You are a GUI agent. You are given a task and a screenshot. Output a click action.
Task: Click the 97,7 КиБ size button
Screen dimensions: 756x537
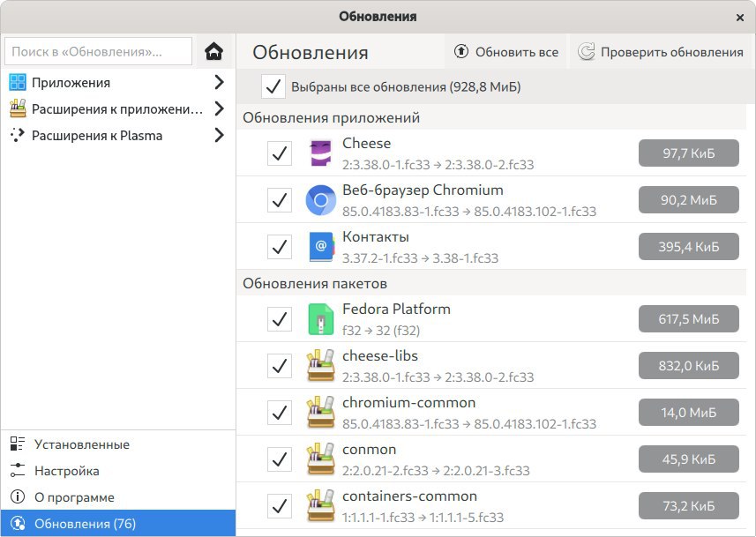pos(688,153)
